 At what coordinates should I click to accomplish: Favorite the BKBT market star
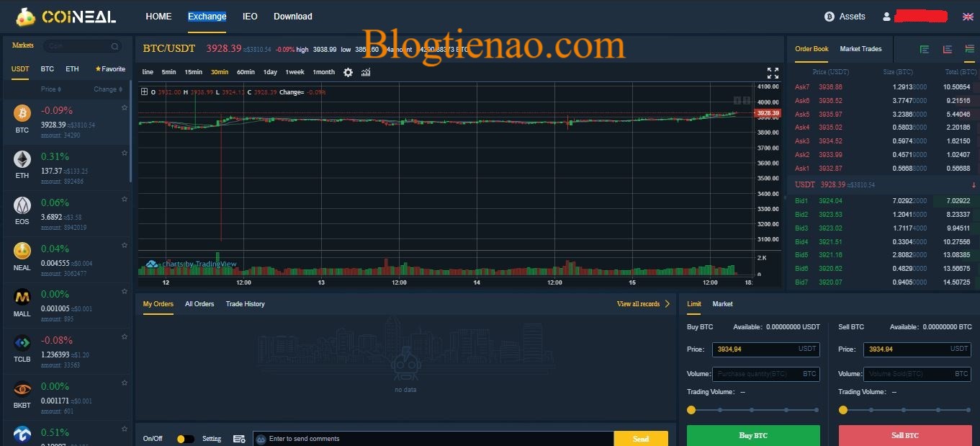tap(125, 384)
